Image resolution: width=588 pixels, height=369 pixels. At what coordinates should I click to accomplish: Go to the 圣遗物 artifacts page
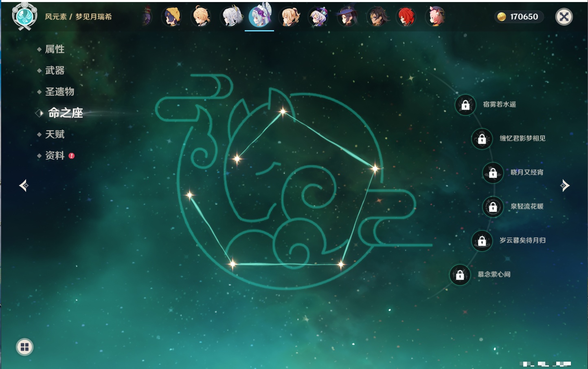click(x=59, y=92)
